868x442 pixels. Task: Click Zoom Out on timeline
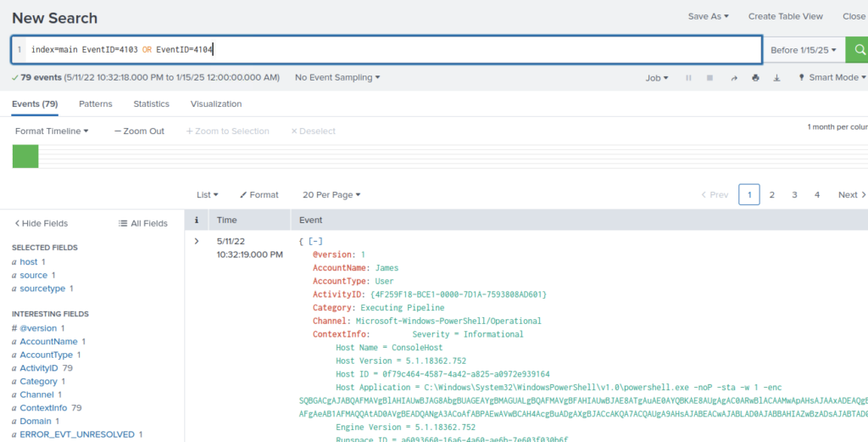point(140,131)
